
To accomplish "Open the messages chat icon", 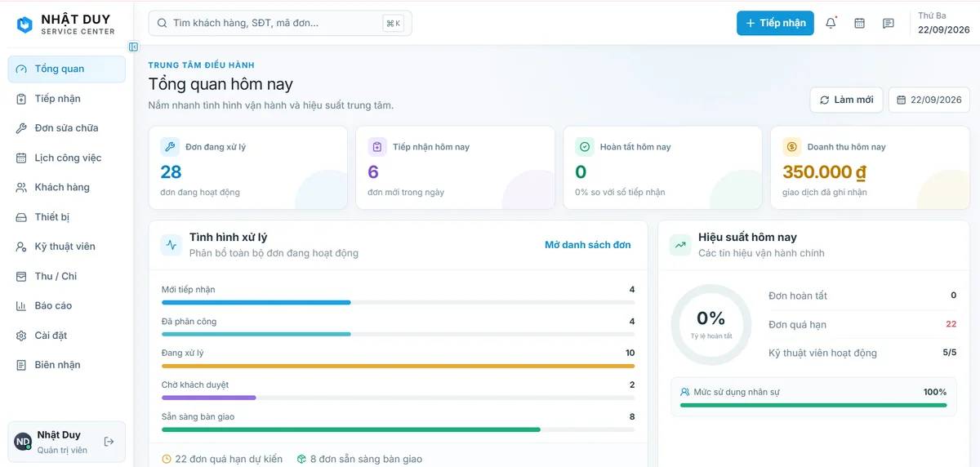I will [888, 23].
